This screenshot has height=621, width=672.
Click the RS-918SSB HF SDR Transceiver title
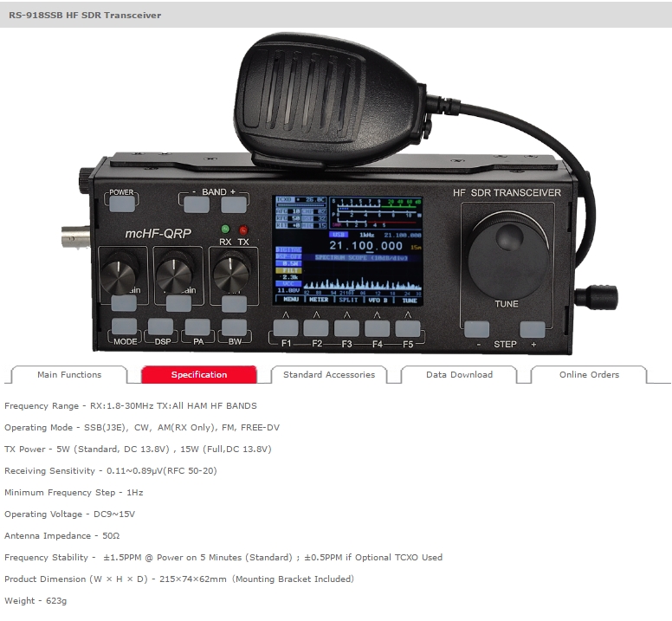85,15
